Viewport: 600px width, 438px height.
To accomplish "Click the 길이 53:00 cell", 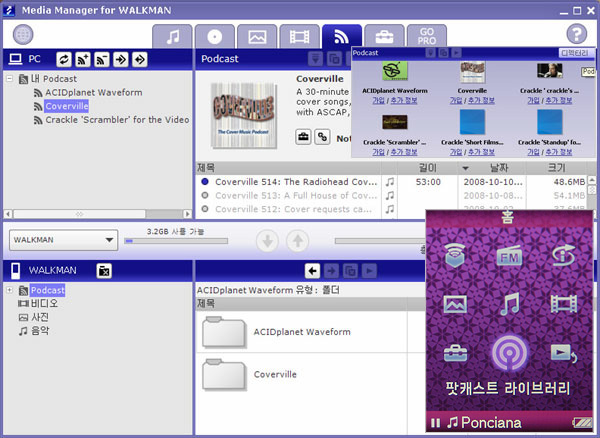I will (x=428, y=182).
